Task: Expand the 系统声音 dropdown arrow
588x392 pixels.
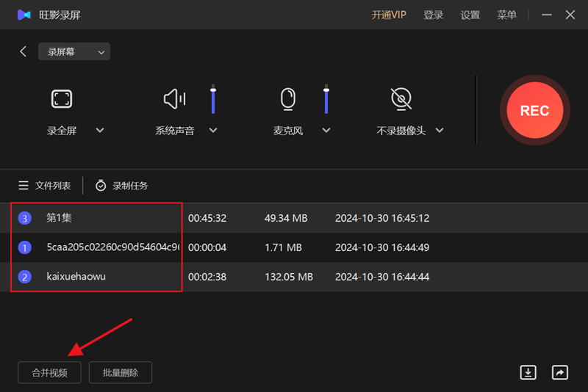Action: pyautogui.click(x=213, y=130)
